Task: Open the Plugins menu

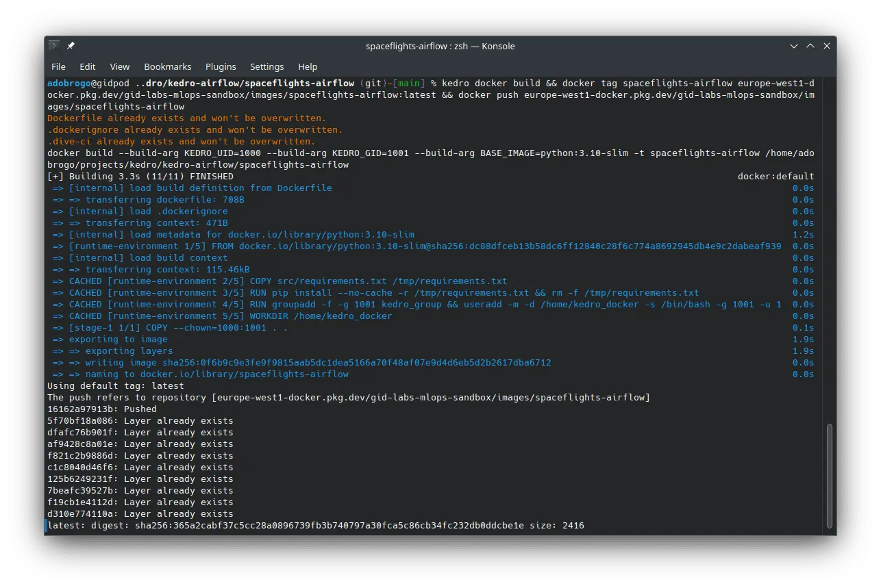Action: 221,66
